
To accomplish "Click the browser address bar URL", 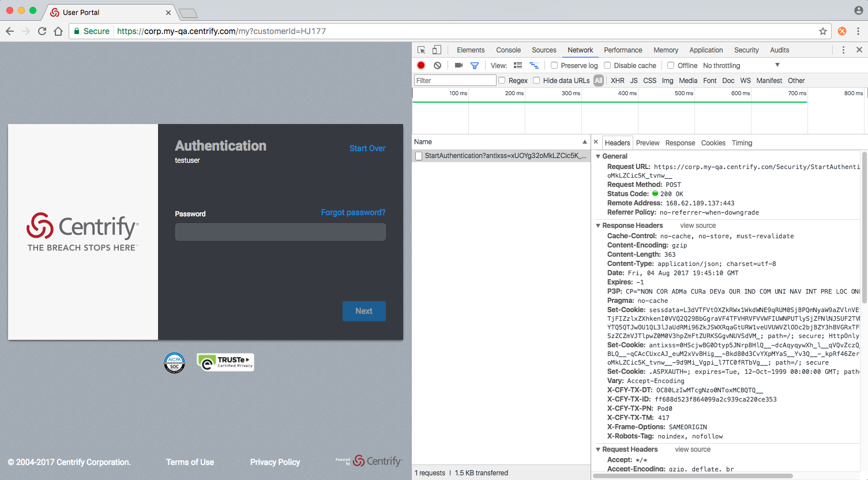I will tap(221, 31).
